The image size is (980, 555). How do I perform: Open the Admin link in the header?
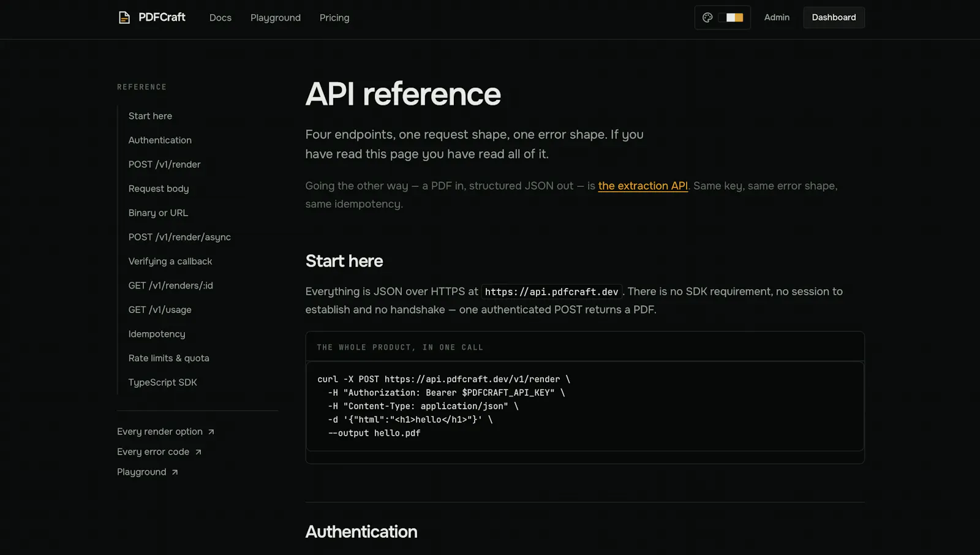tap(777, 18)
